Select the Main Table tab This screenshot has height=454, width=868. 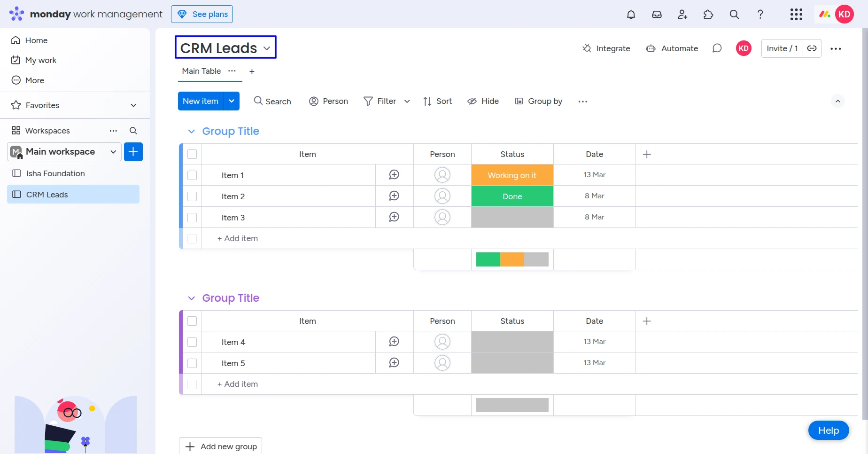pos(201,71)
